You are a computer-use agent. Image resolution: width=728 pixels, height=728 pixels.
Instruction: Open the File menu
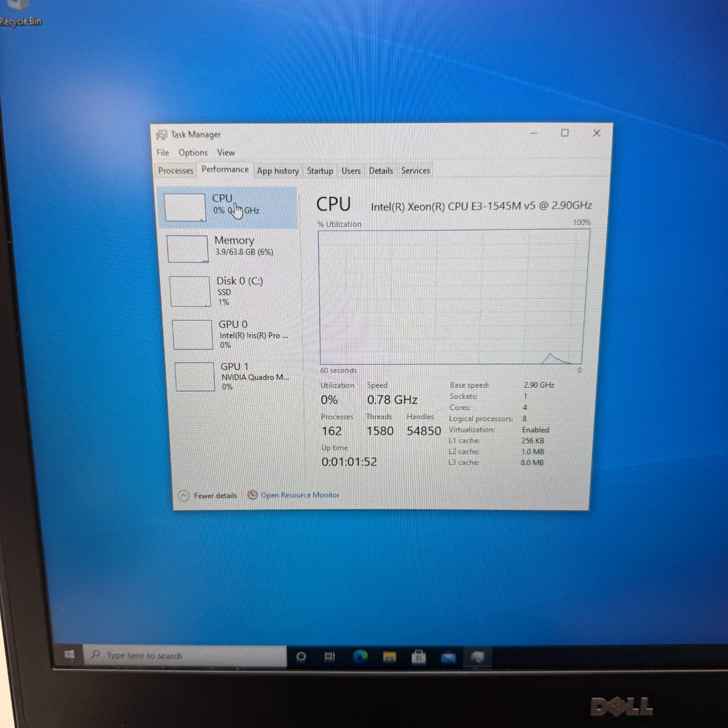163,153
